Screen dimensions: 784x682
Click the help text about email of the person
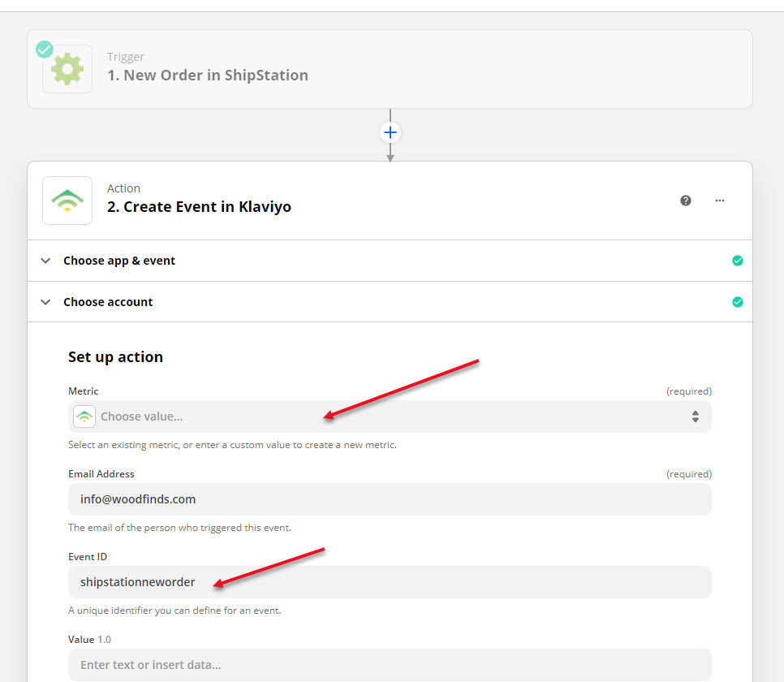(x=179, y=528)
